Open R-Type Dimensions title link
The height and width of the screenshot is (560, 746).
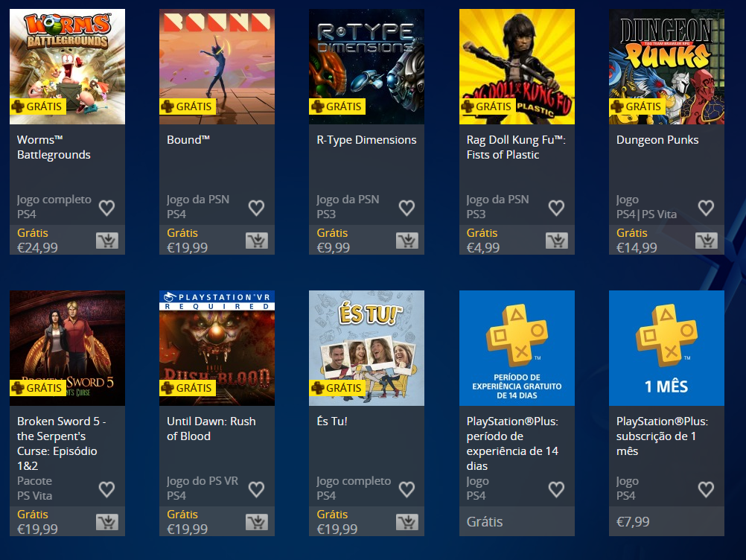(366, 140)
